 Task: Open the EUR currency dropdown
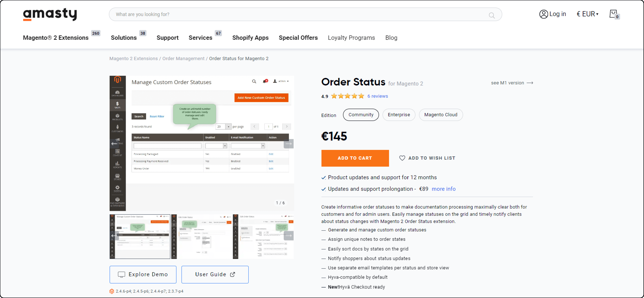(587, 14)
